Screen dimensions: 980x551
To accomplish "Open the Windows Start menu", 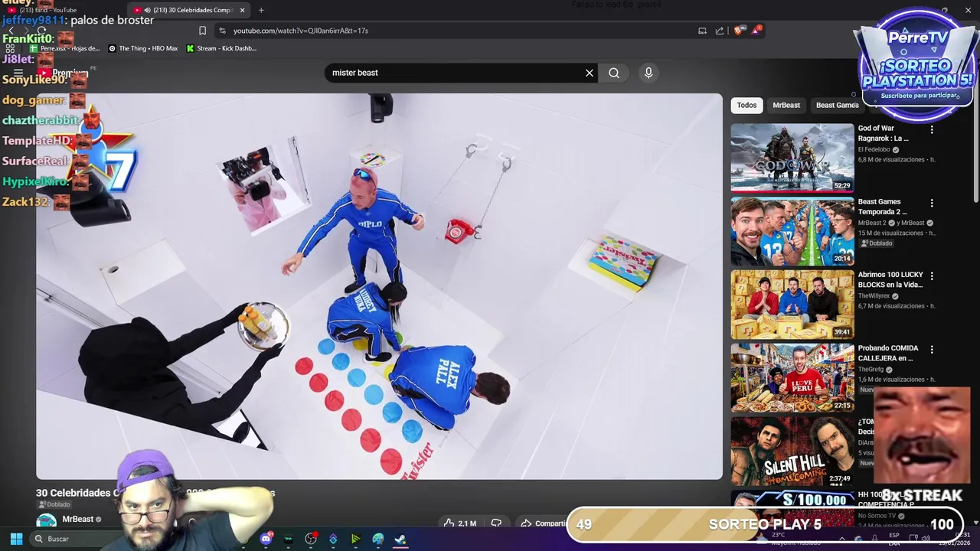I will [16, 539].
